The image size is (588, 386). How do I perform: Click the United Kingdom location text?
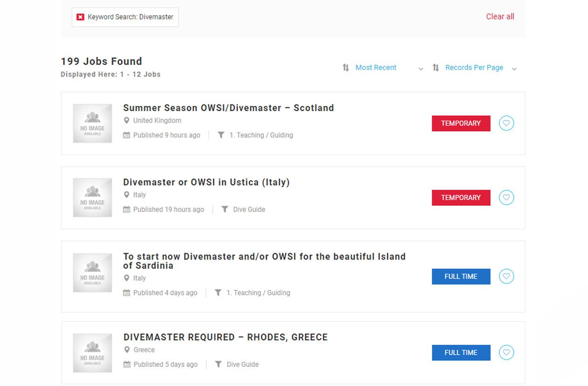(157, 120)
